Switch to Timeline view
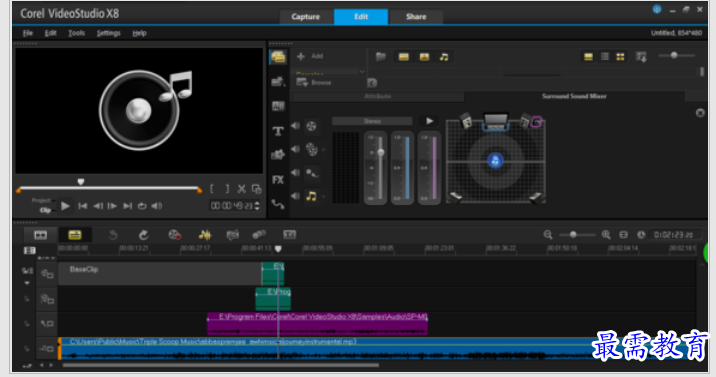 (74, 235)
